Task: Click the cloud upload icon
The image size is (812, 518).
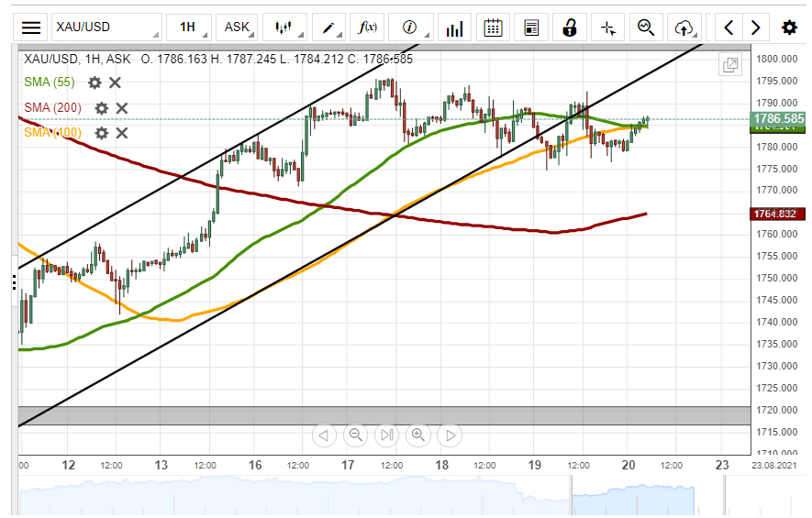Action: coord(683,28)
